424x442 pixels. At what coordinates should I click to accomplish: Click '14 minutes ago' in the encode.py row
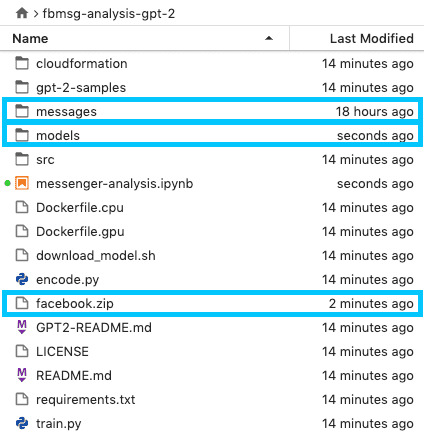[x=368, y=280]
